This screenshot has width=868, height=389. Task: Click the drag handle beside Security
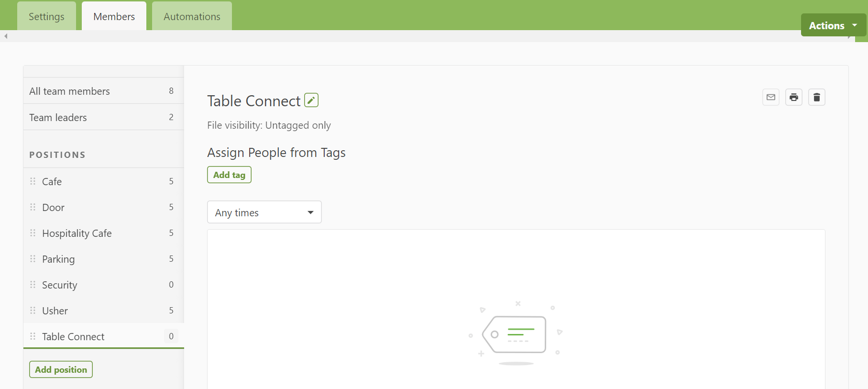(33, 285)
